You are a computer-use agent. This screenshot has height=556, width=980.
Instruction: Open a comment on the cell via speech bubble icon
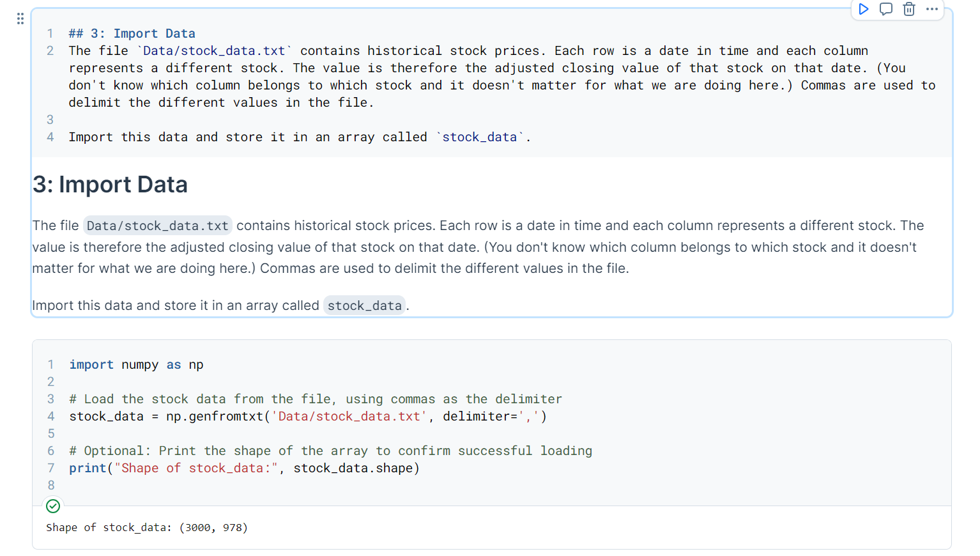click(x=885, y=9)
